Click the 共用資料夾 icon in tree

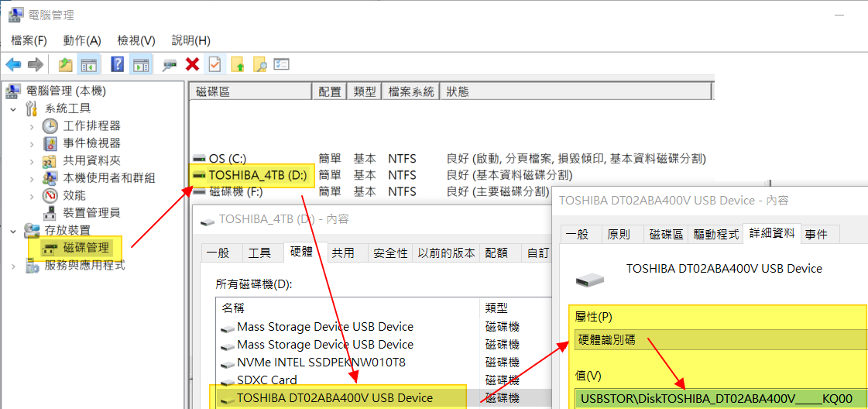(50, 161)
